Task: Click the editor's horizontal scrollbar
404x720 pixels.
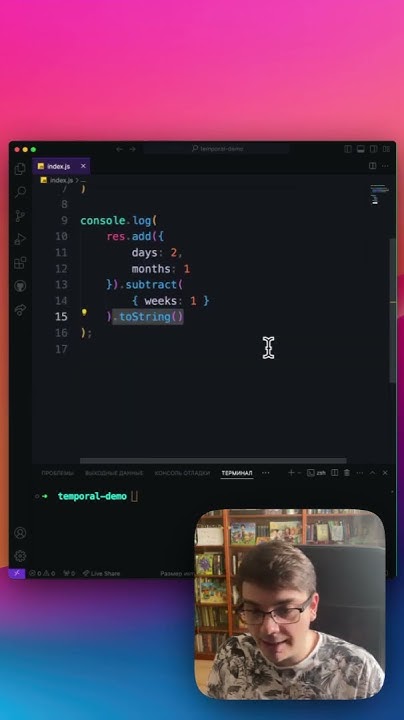Action: (213, 461)
